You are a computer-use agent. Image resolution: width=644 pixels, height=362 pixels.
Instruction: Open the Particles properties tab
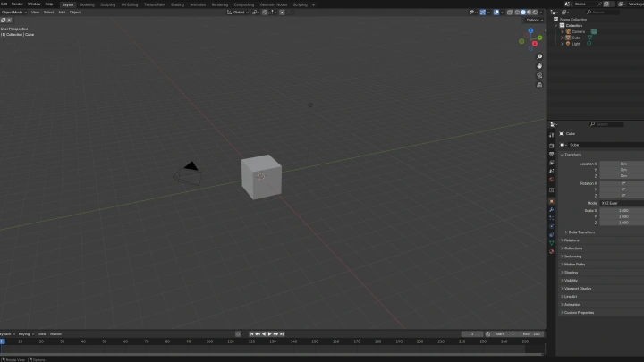click(552, 218)
